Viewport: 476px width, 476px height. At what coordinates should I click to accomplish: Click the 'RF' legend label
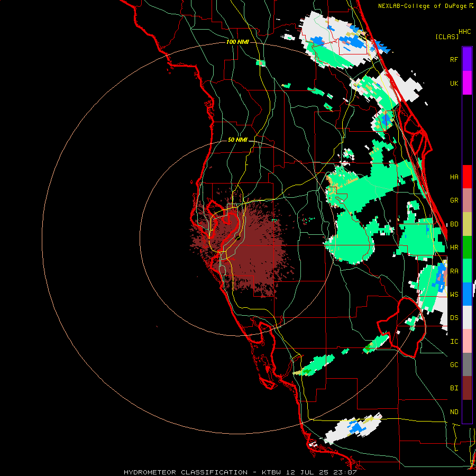tap(454, 59)
